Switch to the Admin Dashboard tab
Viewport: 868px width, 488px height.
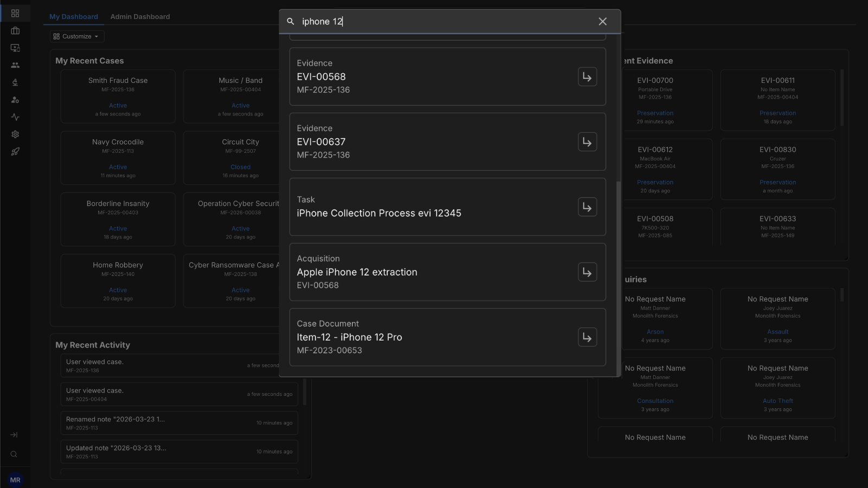click(140, 17)
